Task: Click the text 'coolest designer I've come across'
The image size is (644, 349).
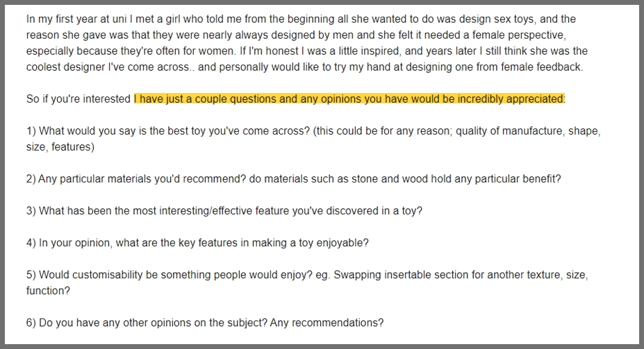Action: [x=108, y=67]
